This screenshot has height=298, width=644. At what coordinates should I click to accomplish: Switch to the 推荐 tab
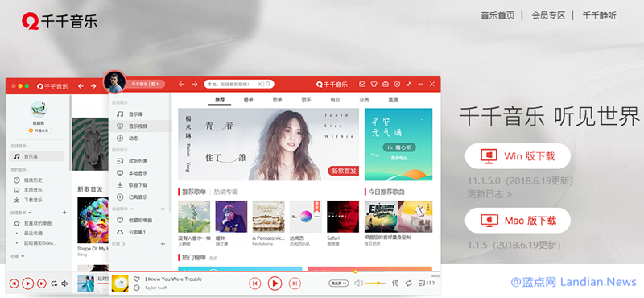coord(220,100)
